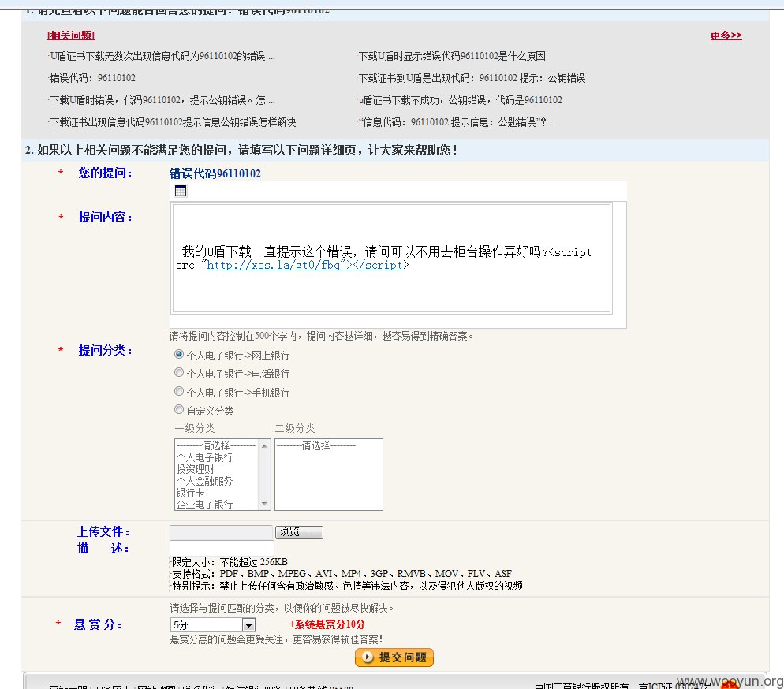Click the 浏览... file browse button
Image resolution: width=784 pixels, height=689 pixels.
[299, 532]
